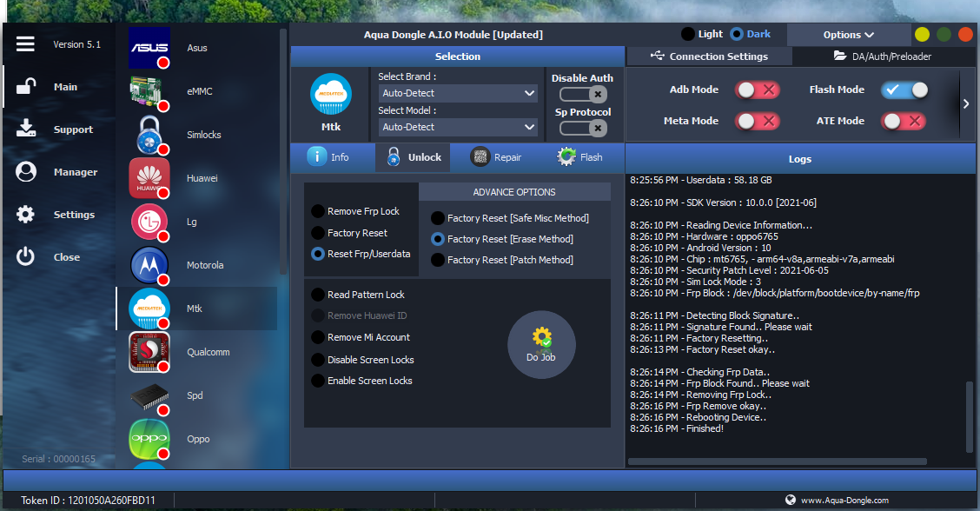Select the Mtk MediaTek icon in brand list
Screen dimensions: 980x511
tap(149, 309)
